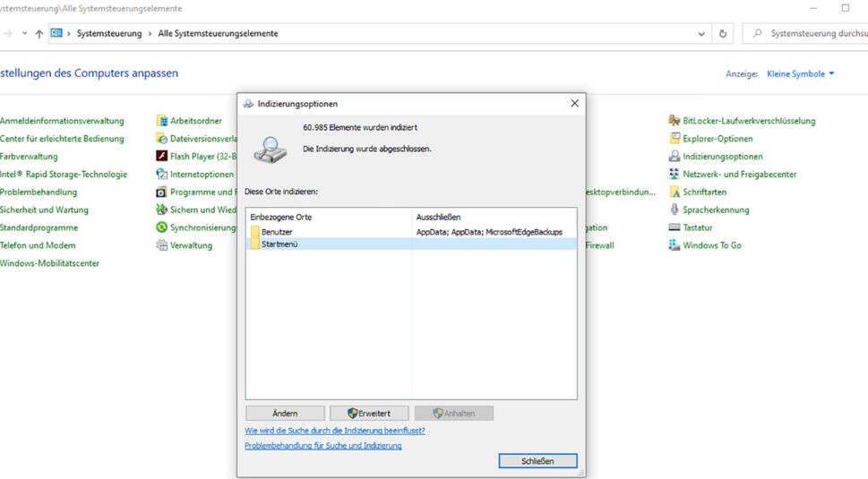
Task: Open Windows-Mobilitätscenter
Action: (50, 263)
